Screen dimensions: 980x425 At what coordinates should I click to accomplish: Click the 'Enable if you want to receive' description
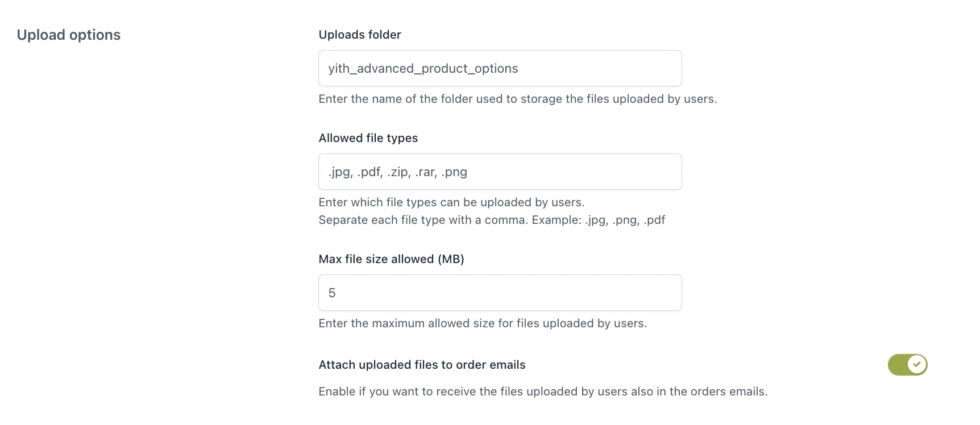click(543, 391)
